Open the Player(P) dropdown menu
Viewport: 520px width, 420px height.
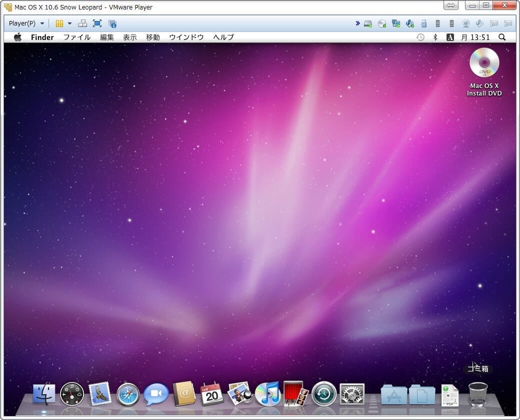26,23
